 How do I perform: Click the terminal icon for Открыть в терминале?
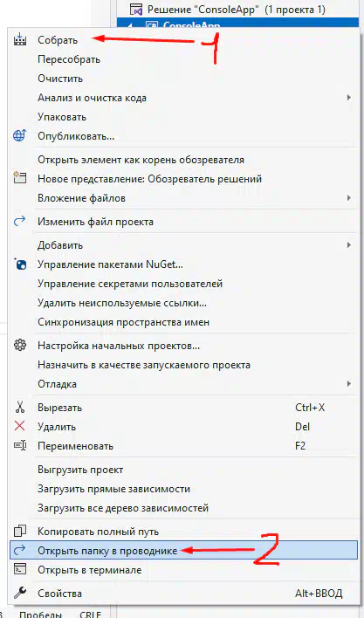click(x=19, y=569)
